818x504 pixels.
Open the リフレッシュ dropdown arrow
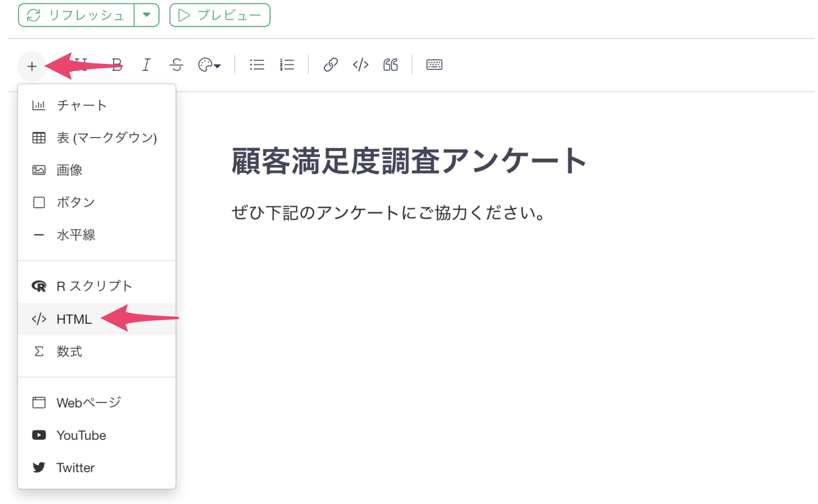(147, 15)
